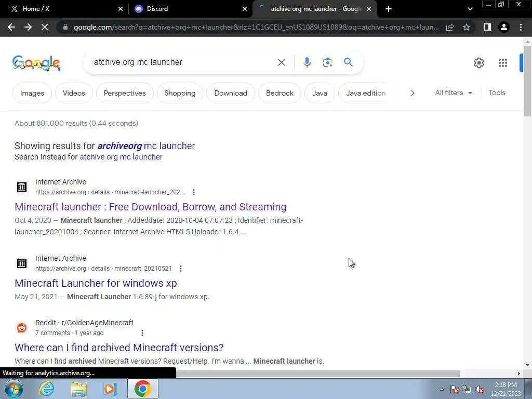The image size is (532, 399).
Task: Search by image with Google Lens
Action: click(327, 62)
